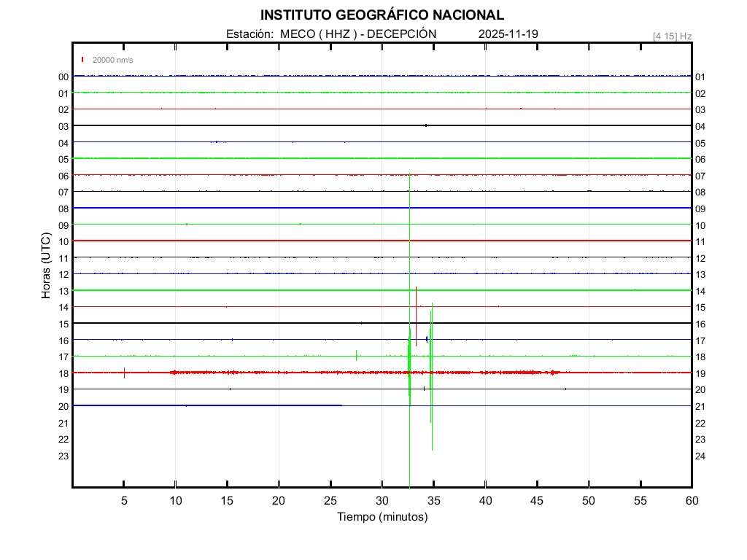
Task: Select the station label MECO ( HHZ ) - DECEPCIÓN
Action: click(x=331, y=34)
